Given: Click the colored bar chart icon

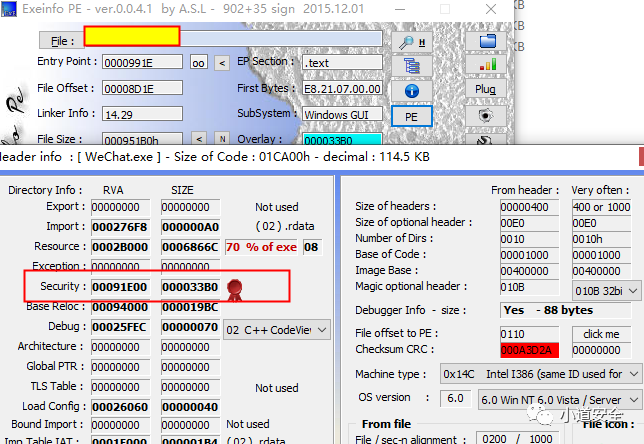Looking at the screenshot, I should pyautogui.click(x=486, y=65).
